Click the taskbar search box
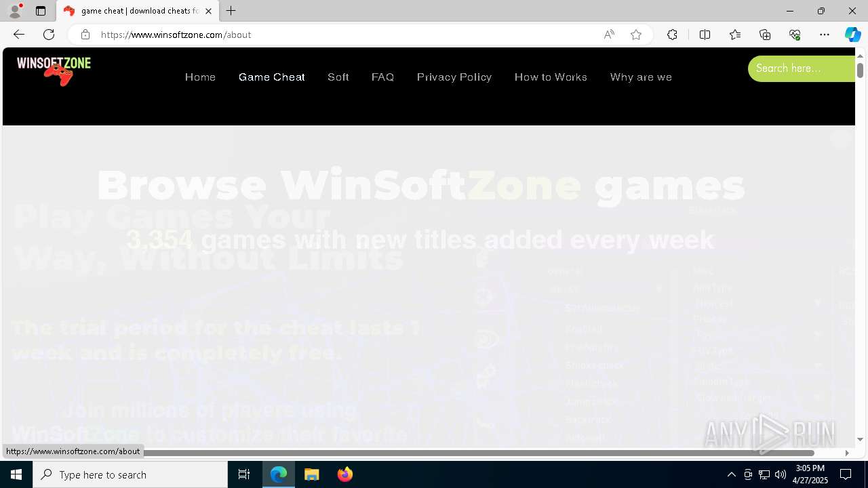Viewport: 868px width, 488px height. 130,474
